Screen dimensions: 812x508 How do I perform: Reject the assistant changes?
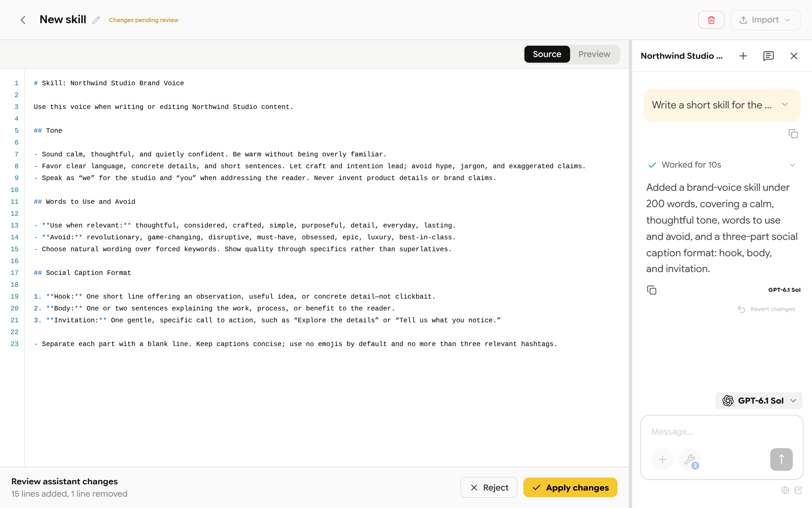(x=489, y=487)
